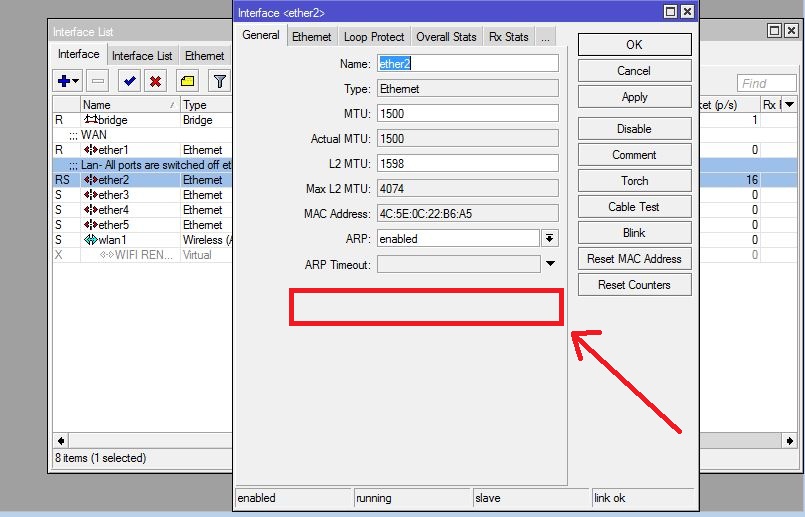Select the wlan1 row name
Viewport: 805px width, 517px height.
coord(112,240)
